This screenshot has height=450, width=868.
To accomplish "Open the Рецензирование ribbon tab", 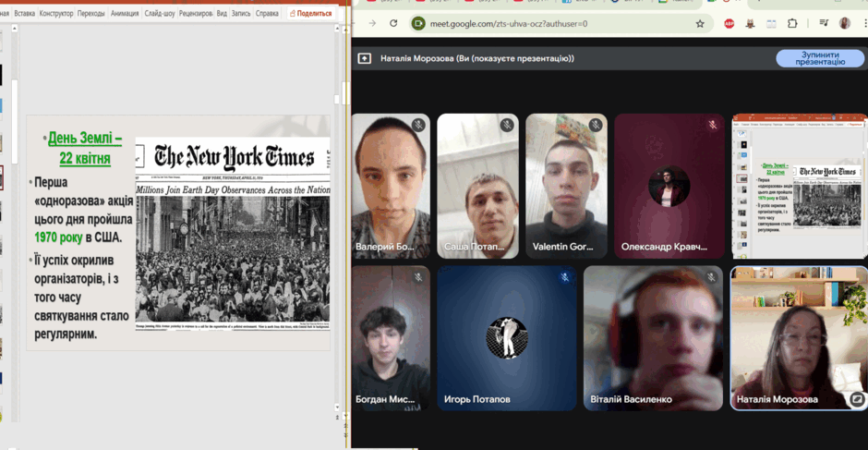I will (x=197, y=13).
